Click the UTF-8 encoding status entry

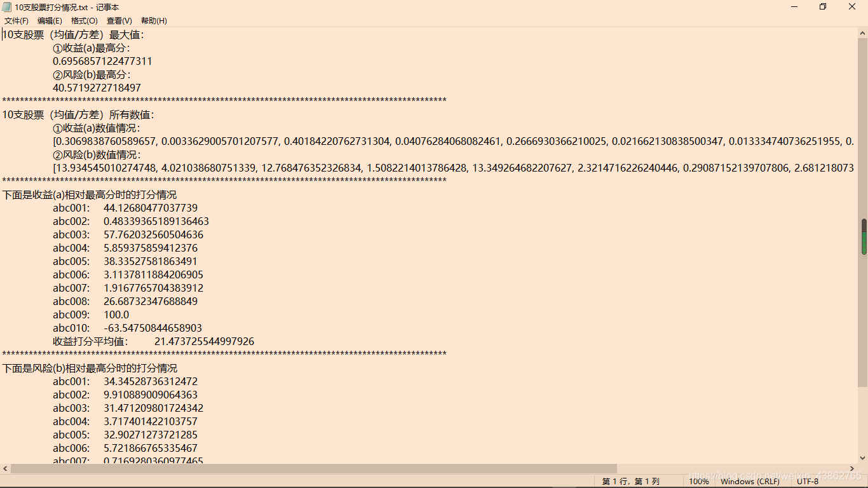(808, 482)
